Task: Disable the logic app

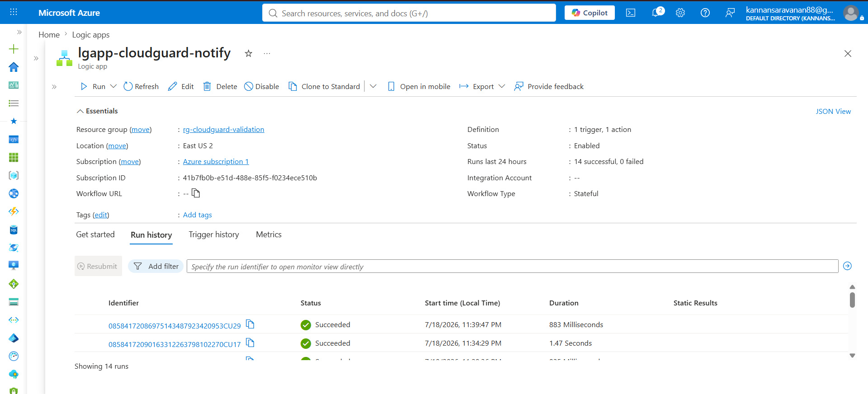Action: pos(262,86)
